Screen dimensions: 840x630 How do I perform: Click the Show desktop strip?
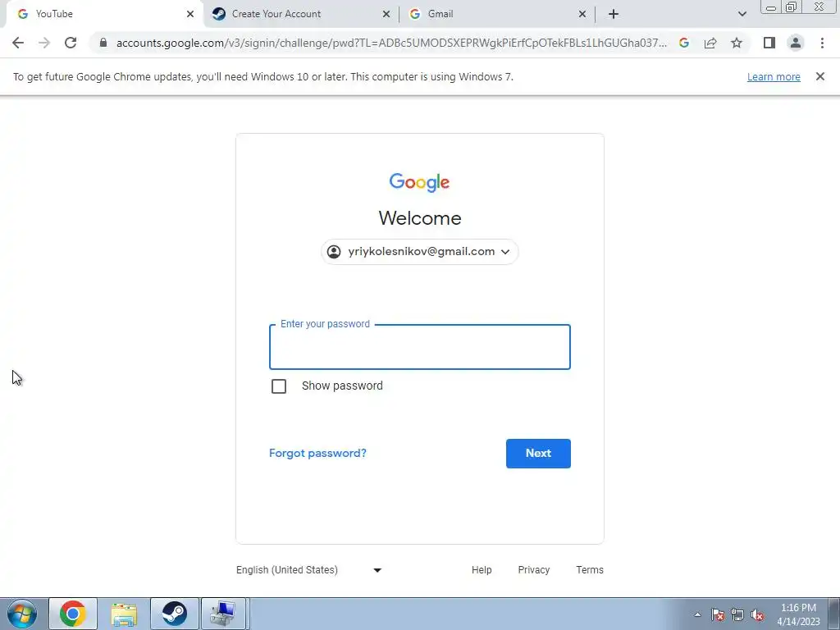(833, 614)
